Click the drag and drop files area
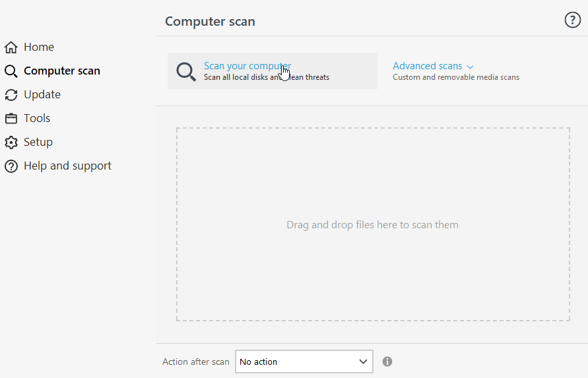The image size is (588, 378). click(x=372, y=224)
